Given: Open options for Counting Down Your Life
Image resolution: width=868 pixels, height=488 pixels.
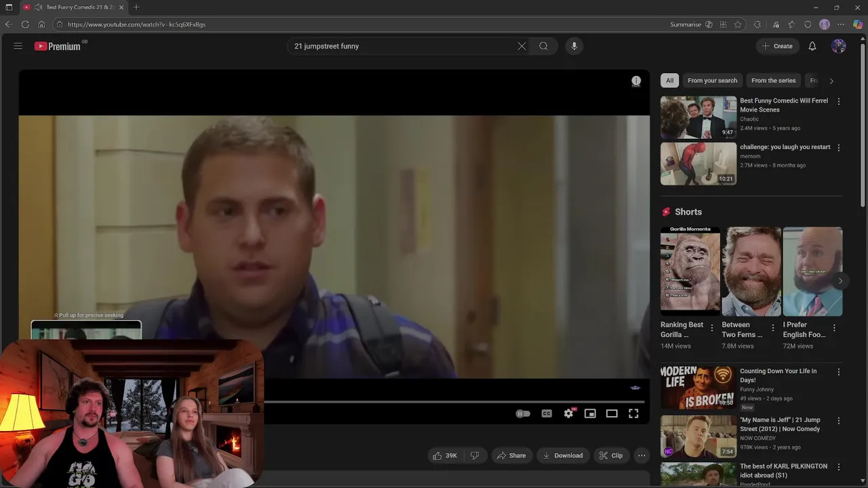Looking at the screenshot, I should [x=839, y=371].
